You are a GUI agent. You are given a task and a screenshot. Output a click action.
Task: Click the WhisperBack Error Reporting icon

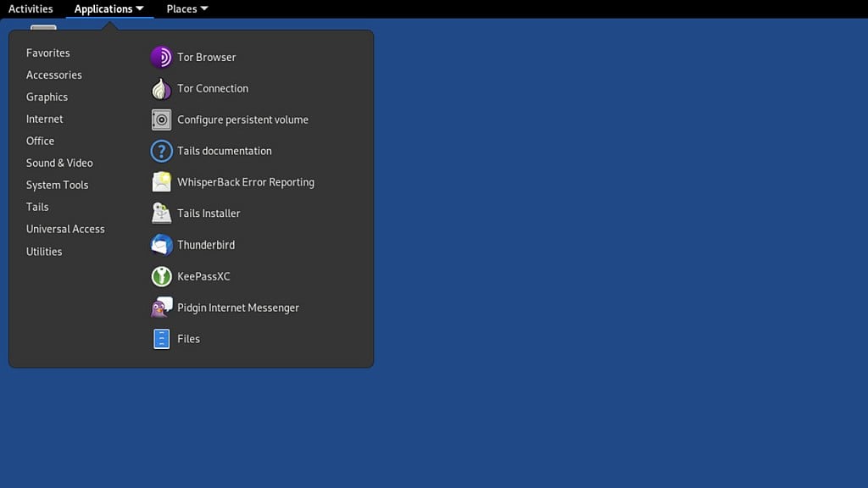click(161, 182)
